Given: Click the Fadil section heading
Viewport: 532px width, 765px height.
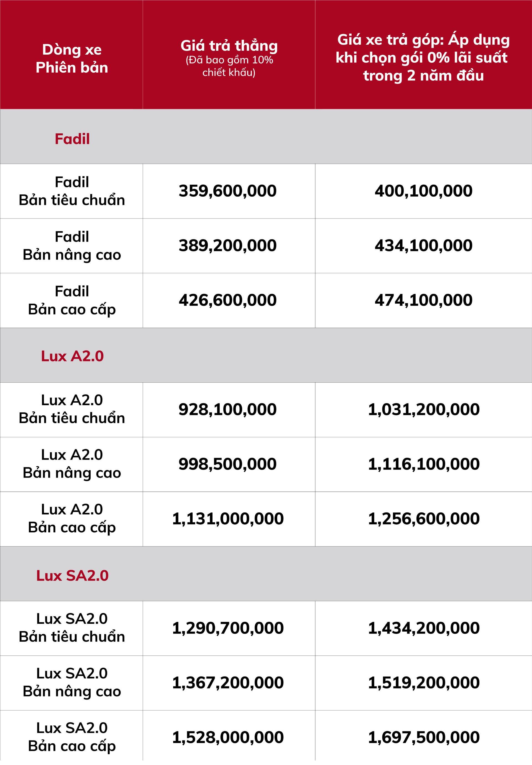Looking at the screenshot, I should click(x=72, y=139).
